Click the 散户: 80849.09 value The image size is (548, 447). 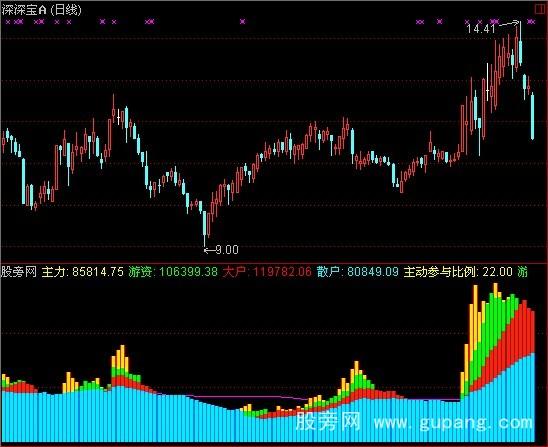(x=358, y=272)
